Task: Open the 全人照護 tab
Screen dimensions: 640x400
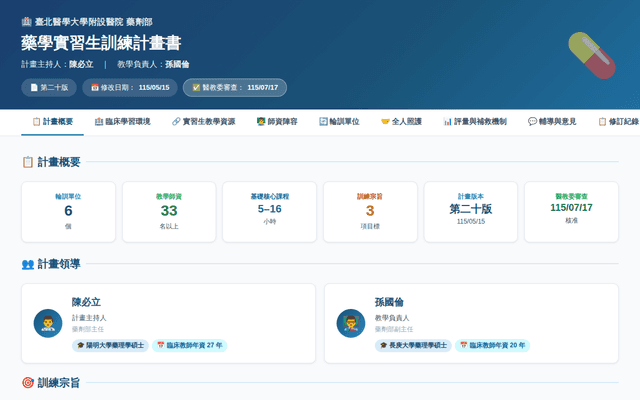Action: pyautogui.click(x=401, y=122)
